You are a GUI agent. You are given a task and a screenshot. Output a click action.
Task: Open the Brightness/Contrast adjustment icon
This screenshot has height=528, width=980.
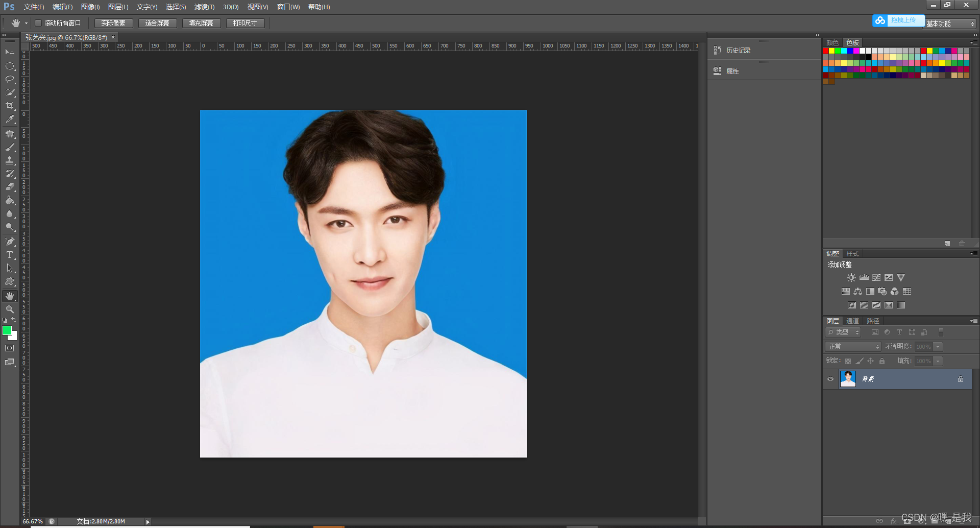pyautogui.click(x=851, y=277)
